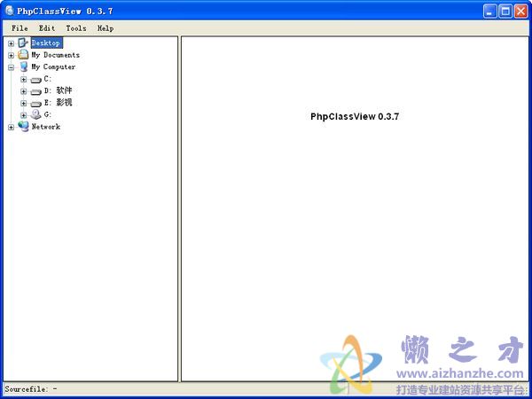Open the Help menu
The width and height of the screenshot is (532, 399).
(x=106, y=28)
